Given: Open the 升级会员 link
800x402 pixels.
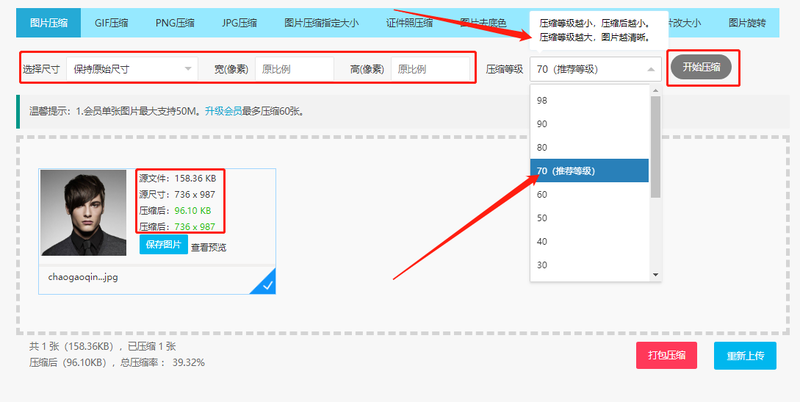Looking at the screenshot, I should pyautogui.click(x=223, y=111).
